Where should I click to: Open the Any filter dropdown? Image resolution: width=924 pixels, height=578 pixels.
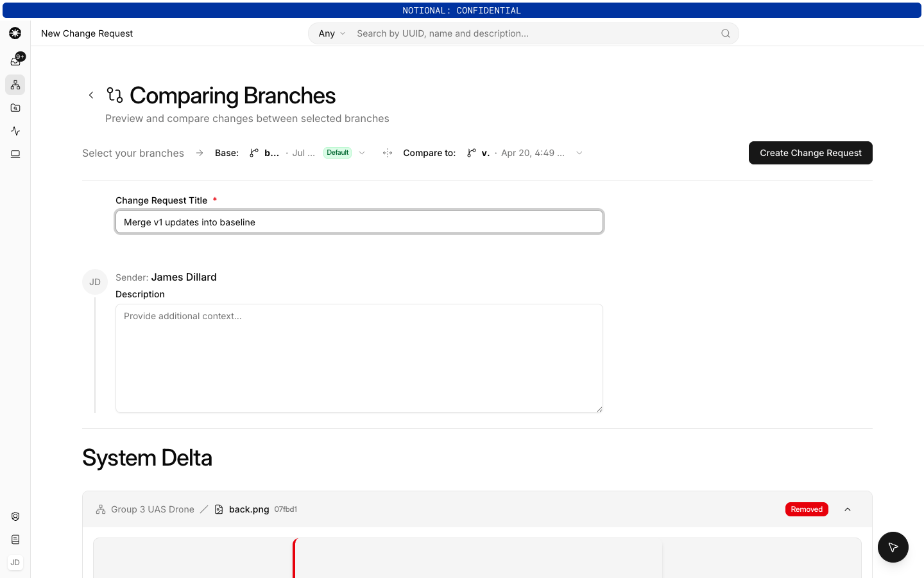332,33
